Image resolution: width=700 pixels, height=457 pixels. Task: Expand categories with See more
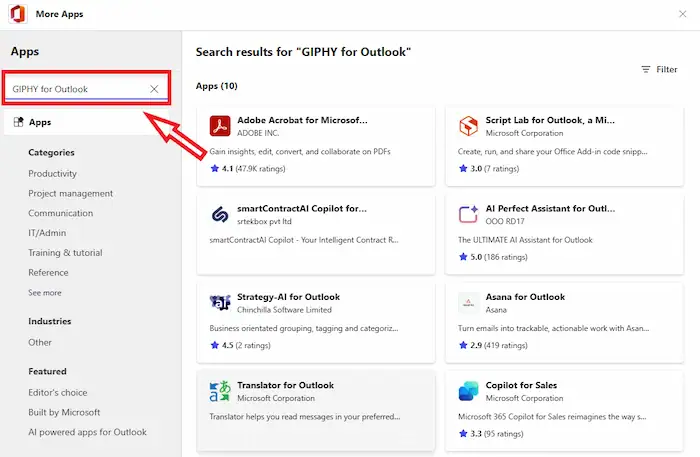(x=45, y=293)
